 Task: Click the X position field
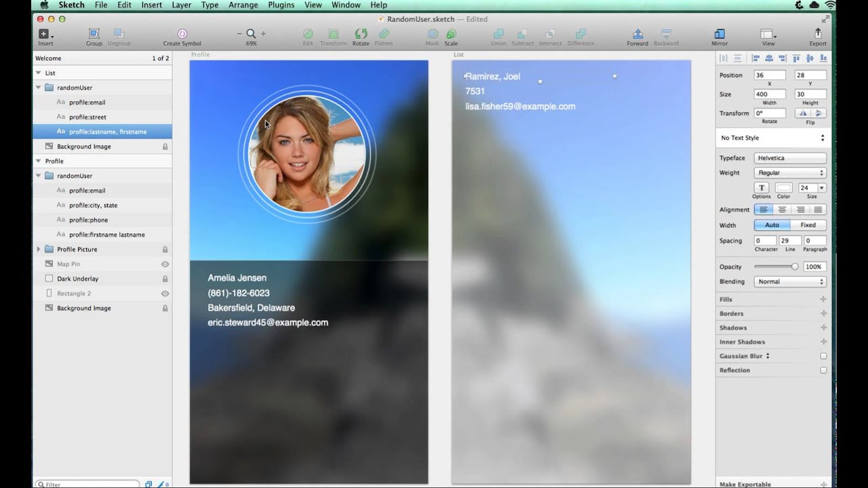770,75
